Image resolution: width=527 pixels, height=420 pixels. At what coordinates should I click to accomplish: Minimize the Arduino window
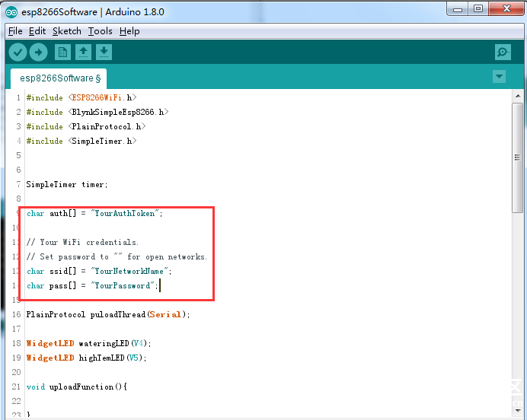[x=458, y=9]
